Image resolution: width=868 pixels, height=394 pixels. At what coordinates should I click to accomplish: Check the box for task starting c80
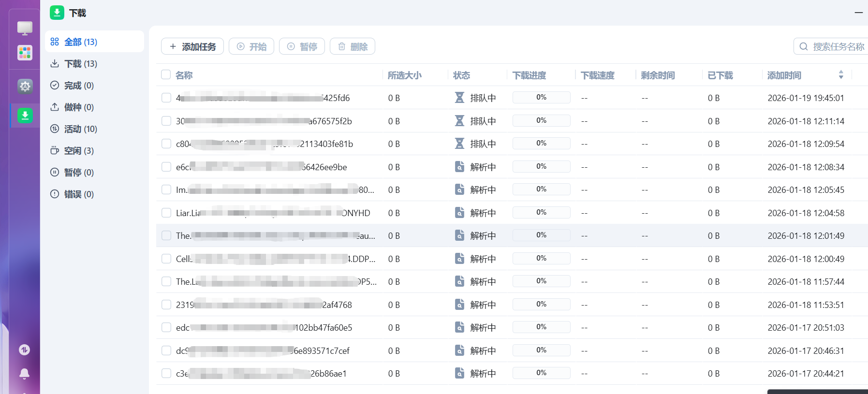click(x=166, y=144)
